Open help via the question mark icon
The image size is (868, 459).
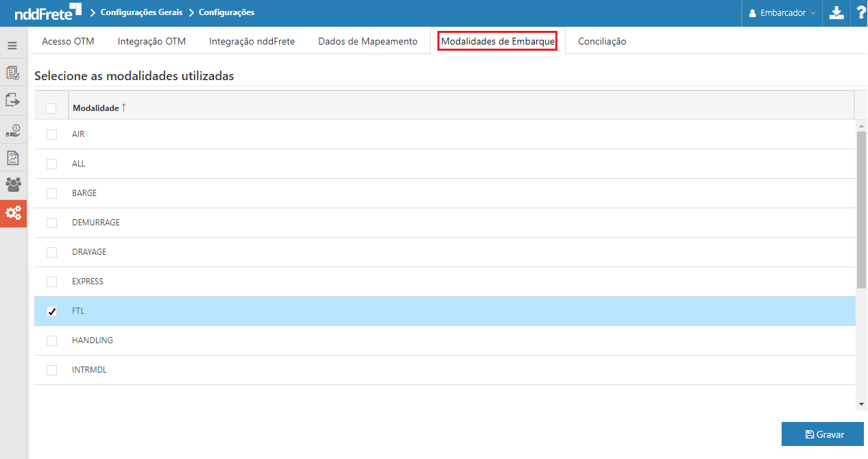click(860, 13)
